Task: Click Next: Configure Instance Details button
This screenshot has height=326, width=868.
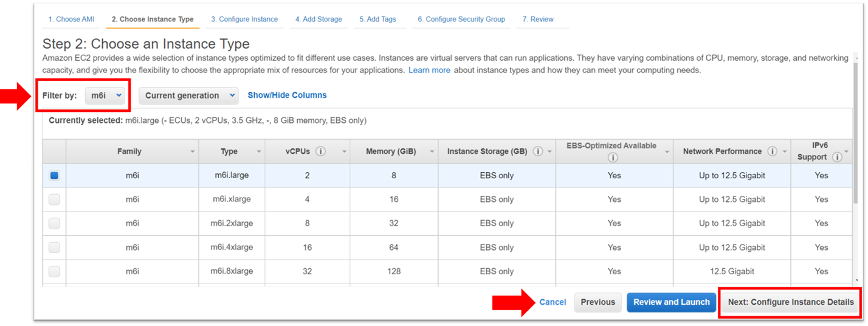Action: [790, 302]
